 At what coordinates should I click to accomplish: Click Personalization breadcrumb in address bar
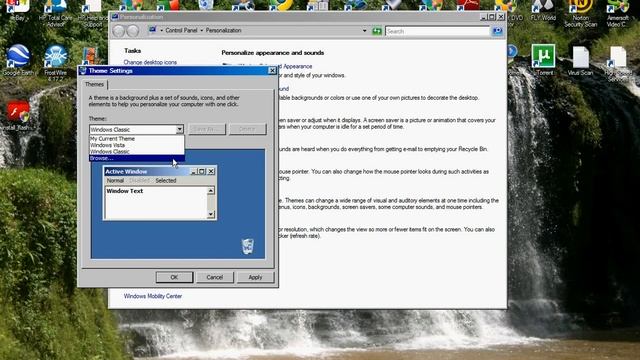[x=223, y=31]
